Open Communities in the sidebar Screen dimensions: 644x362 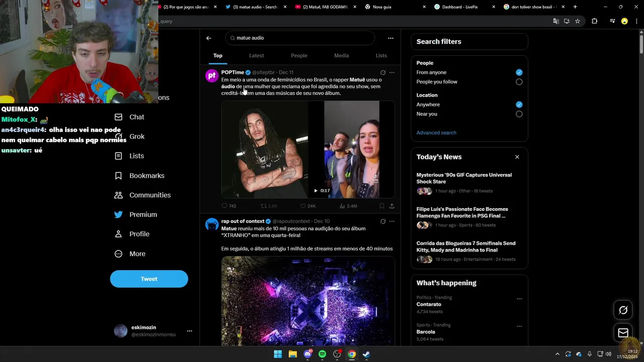pos(142,195)
